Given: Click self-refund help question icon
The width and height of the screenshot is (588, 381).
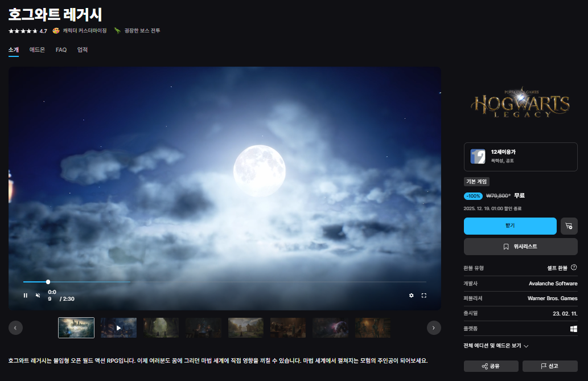Looking at the screenshot, I should [574, 267].
